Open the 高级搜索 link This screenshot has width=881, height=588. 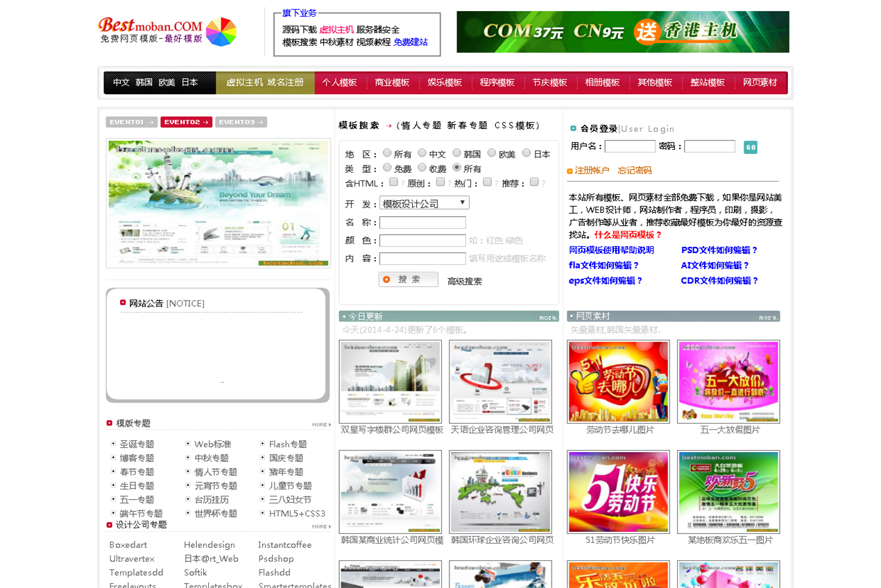[465, 282]
